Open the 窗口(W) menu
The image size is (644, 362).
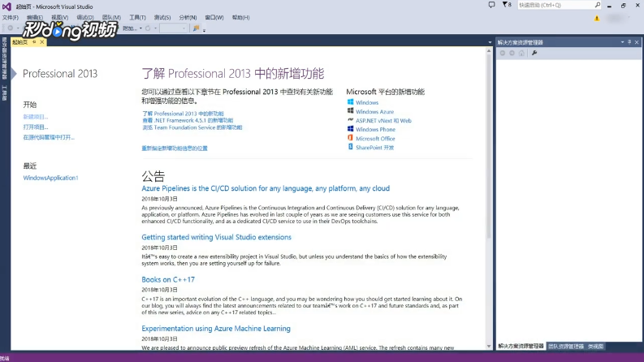tap(214, 18)
